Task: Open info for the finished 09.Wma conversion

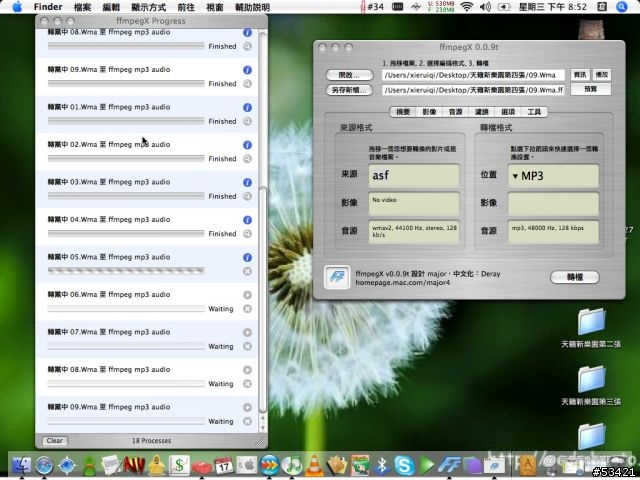Action: click(x=247, y=70)
